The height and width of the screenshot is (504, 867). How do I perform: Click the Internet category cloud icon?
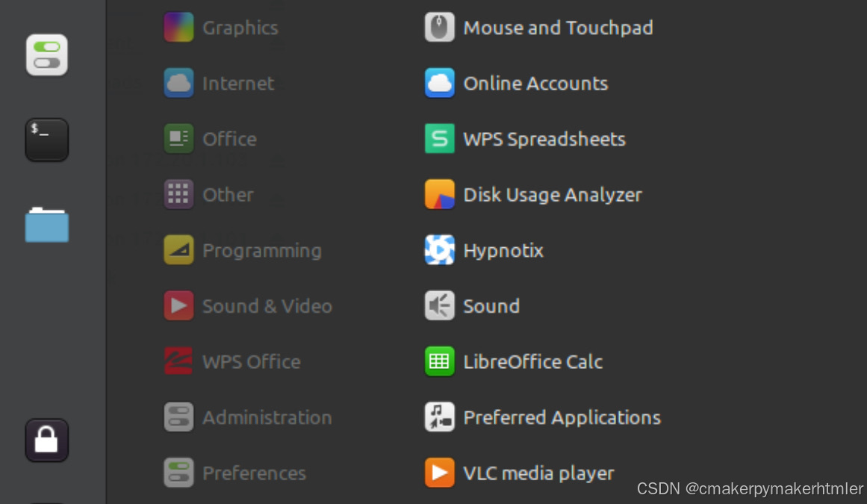(x=178, y=83)
